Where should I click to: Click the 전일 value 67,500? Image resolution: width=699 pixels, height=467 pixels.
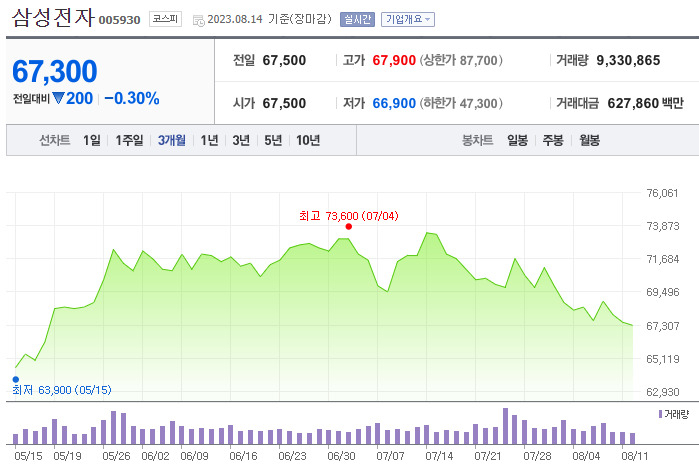click(x=284, y=60)
